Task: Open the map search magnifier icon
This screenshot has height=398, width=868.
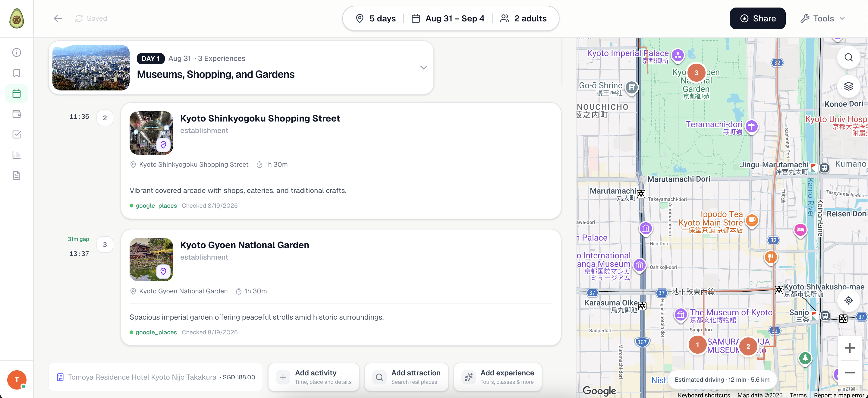Action: pos(848,57)
